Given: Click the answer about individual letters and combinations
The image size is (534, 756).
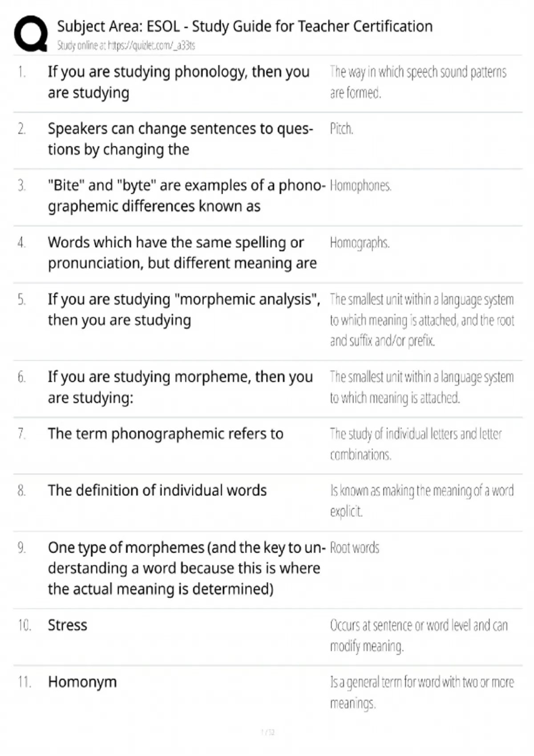Looking at the screenshot, I should (416, 444).
